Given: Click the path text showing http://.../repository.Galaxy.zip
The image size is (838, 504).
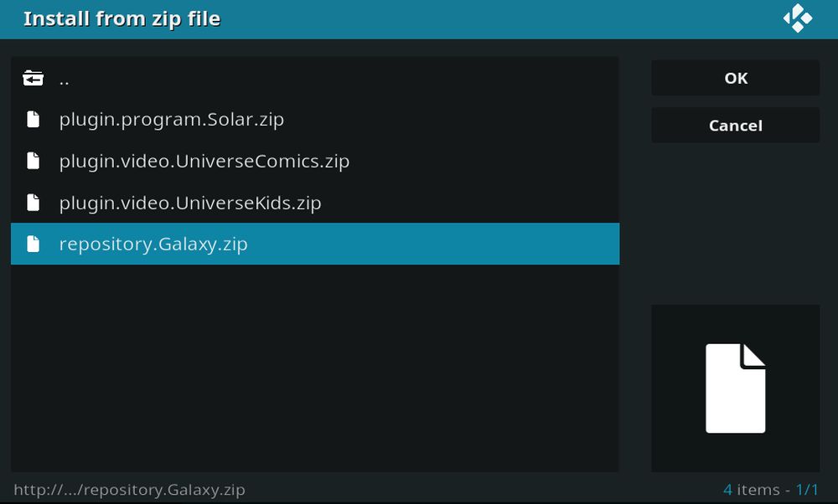Looking at the screenshot, I should tap(129, 489).
